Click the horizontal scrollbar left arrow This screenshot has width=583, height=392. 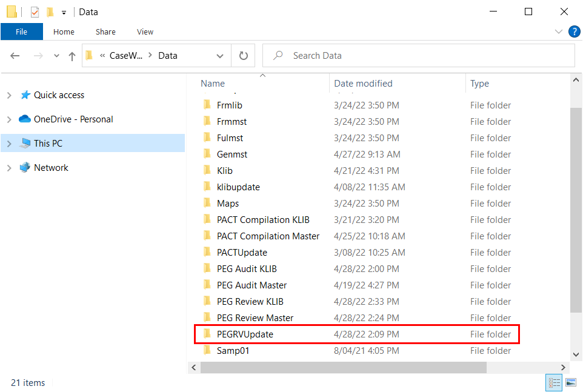tap(194, 368)
